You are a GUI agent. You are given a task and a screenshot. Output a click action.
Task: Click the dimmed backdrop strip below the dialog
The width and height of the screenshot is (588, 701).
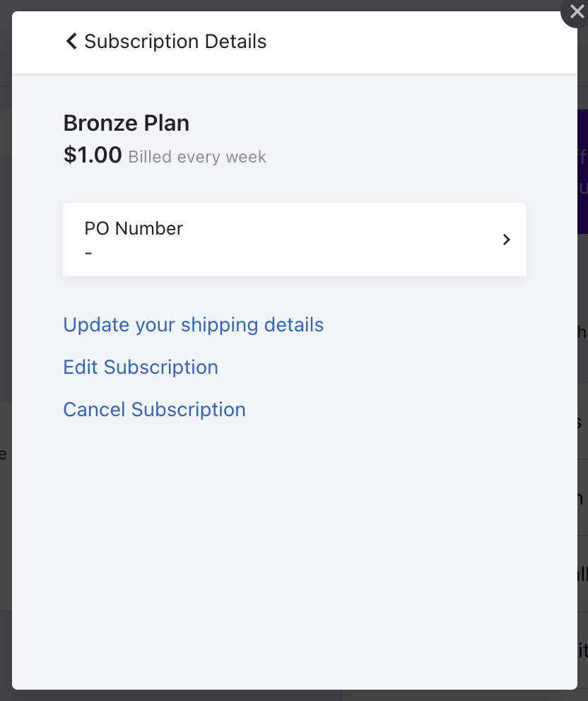coord(294,695)
